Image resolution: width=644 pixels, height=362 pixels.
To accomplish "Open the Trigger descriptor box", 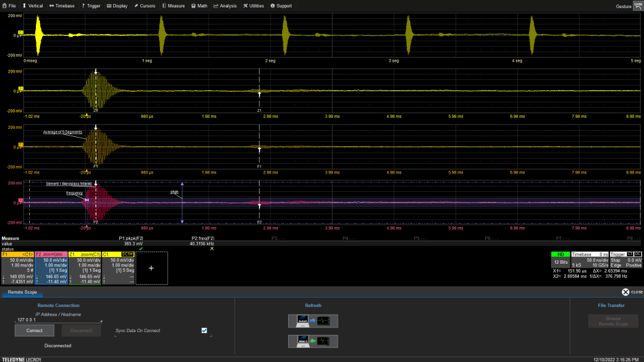I will (x=626, y=261).
